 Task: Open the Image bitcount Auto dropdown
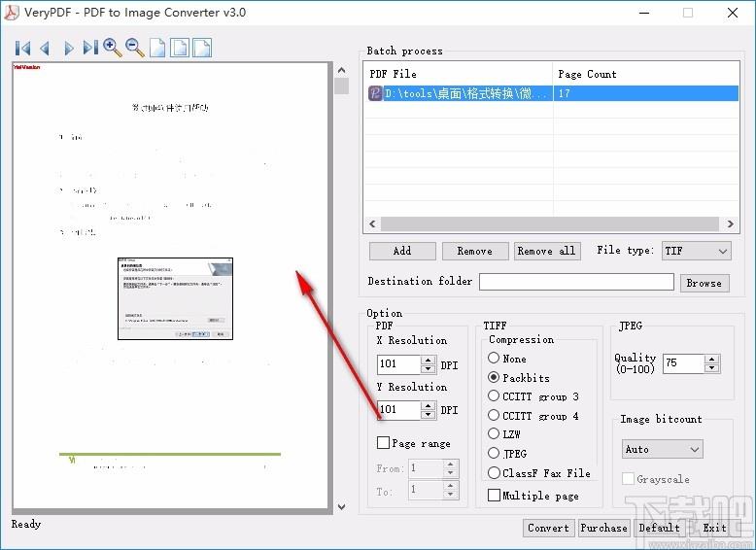662,449
